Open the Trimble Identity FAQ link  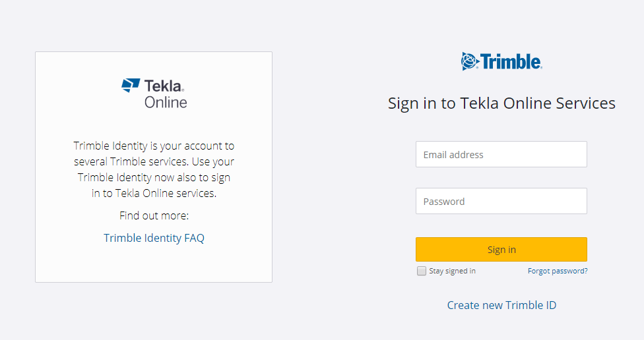(154, 238)
